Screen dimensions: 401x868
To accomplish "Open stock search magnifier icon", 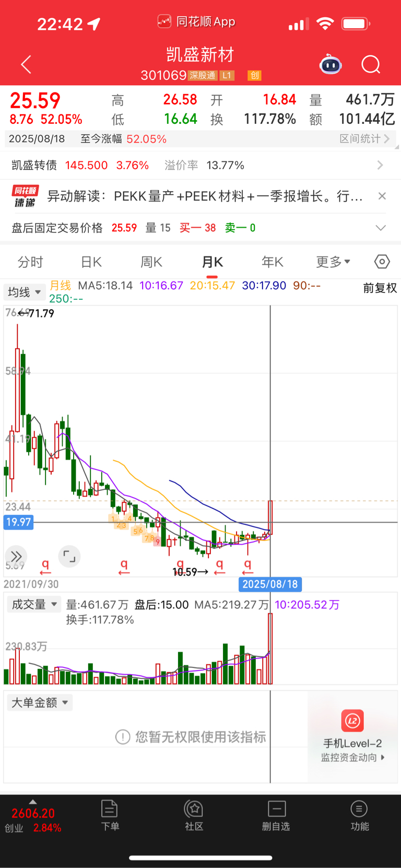I will coord(371,65).
